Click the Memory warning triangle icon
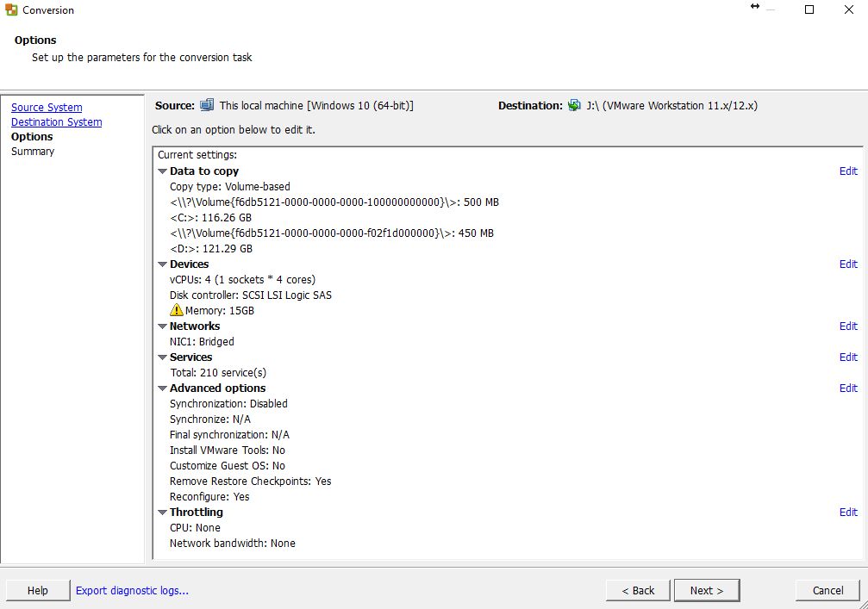 click(176, 310)
